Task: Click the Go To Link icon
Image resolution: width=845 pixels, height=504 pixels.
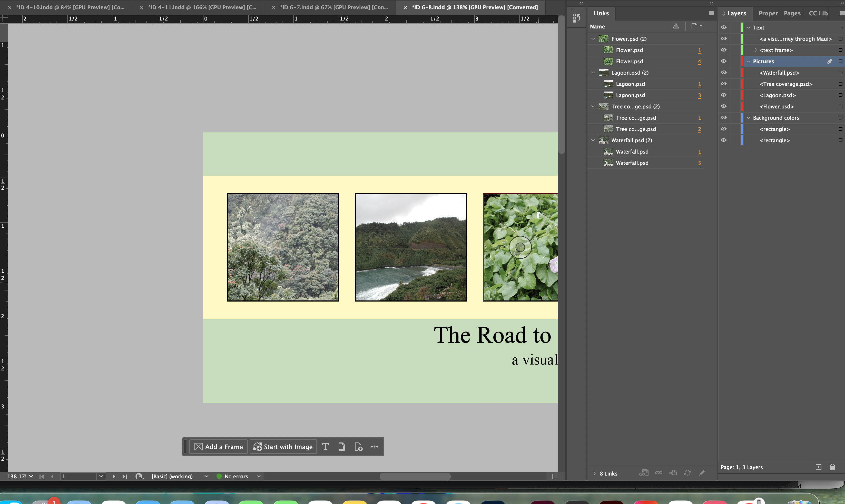Action: pos(673,473)
